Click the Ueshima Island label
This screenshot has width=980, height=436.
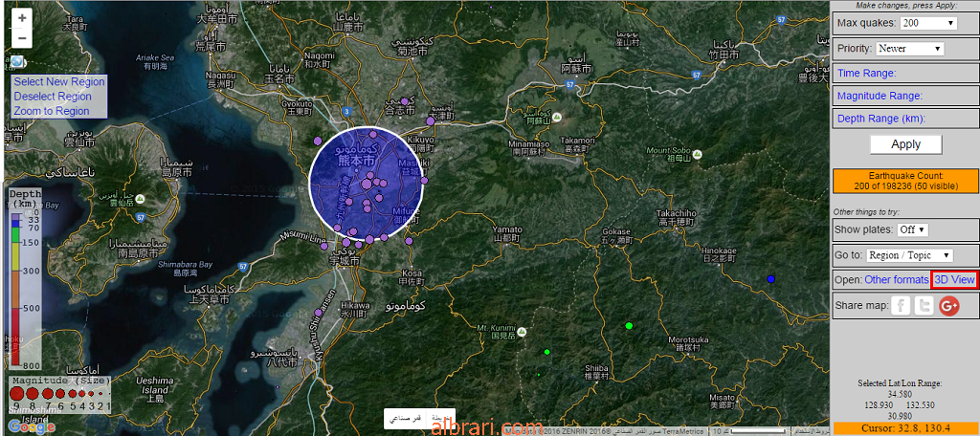coord(153,388)
